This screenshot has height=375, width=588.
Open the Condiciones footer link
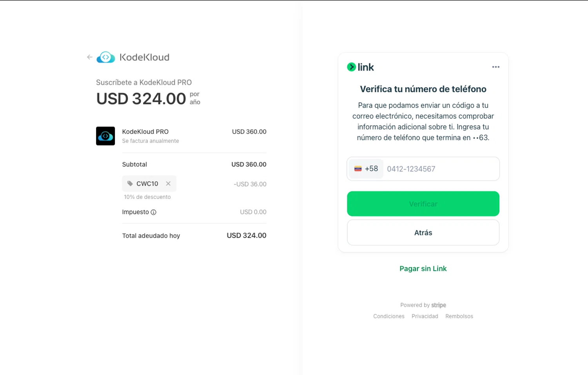pyautogui.click(x=388, y=316)
